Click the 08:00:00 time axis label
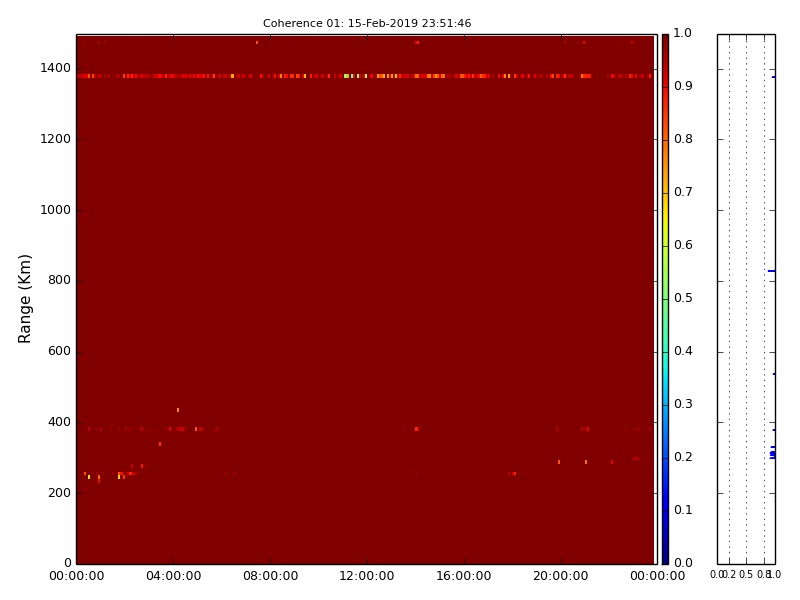This screenshot has height=600, width=800. [x=270, y=576]
